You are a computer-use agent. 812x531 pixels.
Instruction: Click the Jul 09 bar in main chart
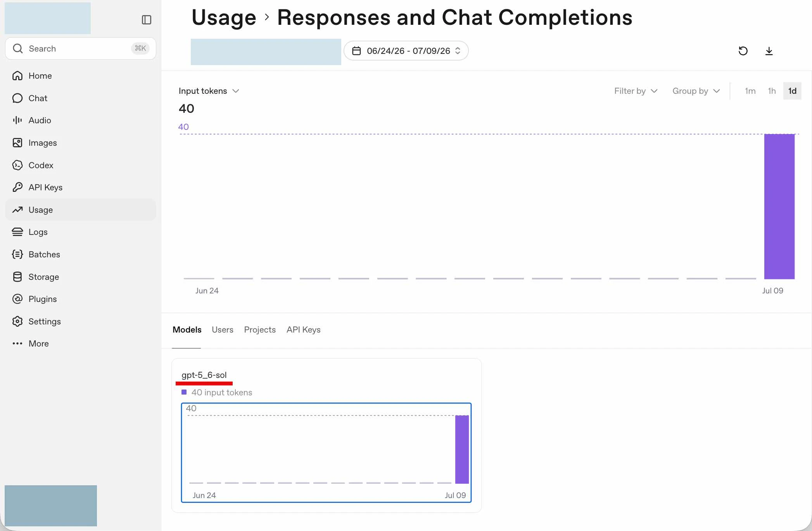779,206
